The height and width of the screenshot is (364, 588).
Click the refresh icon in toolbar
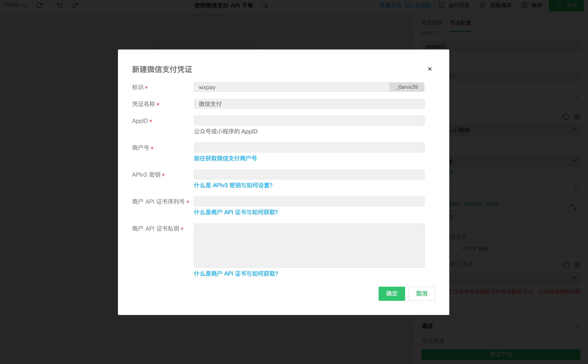tap(40, 5)
